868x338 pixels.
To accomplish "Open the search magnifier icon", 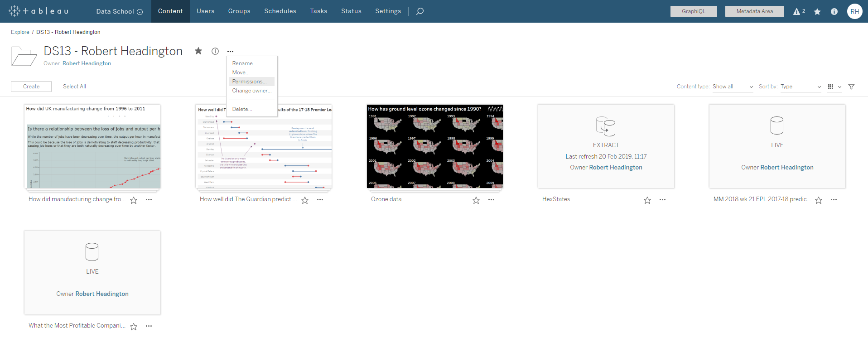I will coord(420,11).
